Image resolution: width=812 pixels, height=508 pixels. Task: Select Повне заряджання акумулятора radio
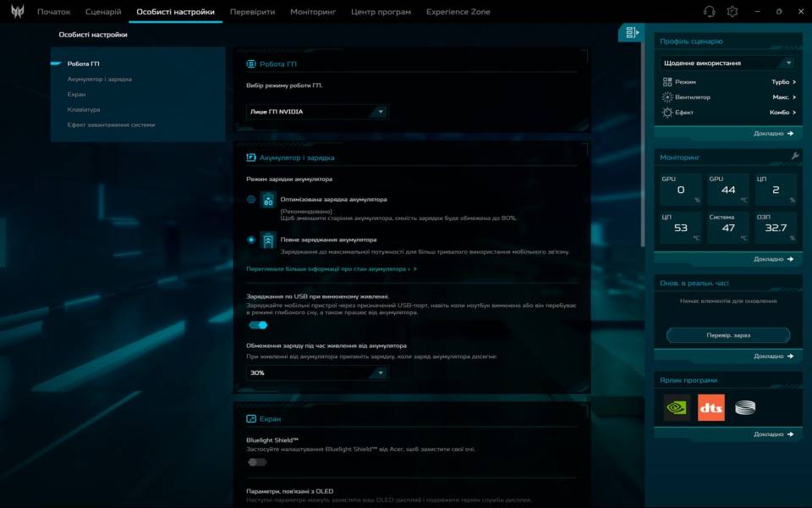coord(251,240)
